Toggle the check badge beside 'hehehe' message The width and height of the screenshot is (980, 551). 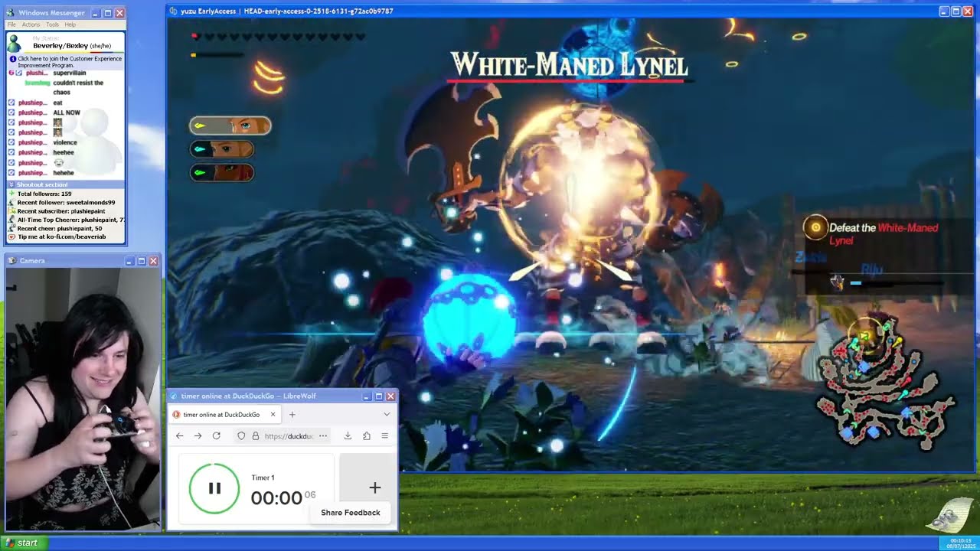11,173
